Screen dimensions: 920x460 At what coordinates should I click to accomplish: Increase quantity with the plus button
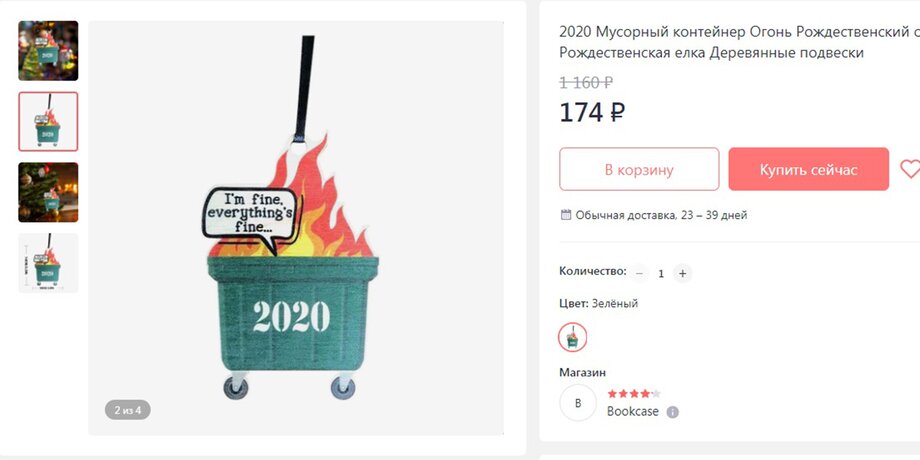coord(682,273)
